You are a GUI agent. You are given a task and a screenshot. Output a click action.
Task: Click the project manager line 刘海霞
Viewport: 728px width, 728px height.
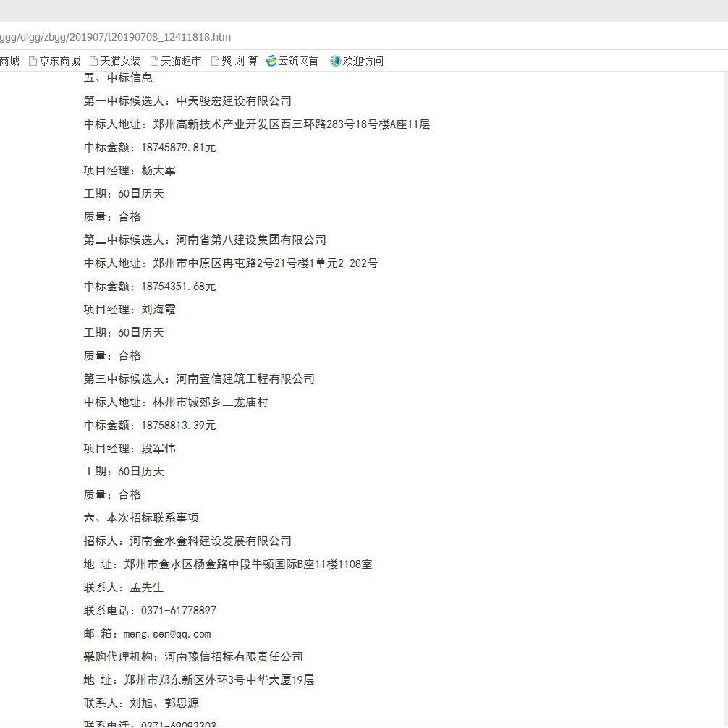130,309
